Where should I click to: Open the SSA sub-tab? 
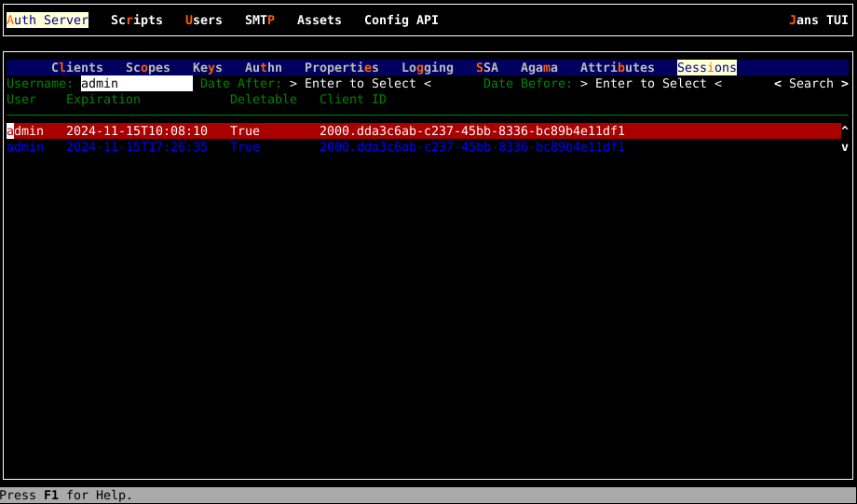click(x=486, y=67)
